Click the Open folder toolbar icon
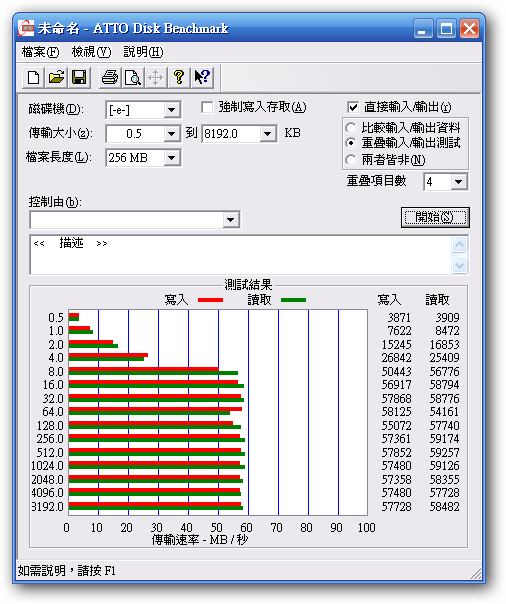The width and height of the screenshot is (506, 604). (x=56, y=77)
